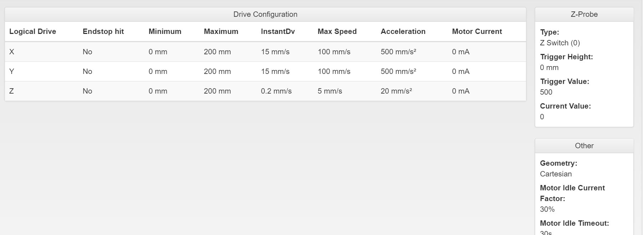The width and height of the screenshot is (644, 235).
Task: Select the InstantDv column header
Action: [x=278, y=31]
